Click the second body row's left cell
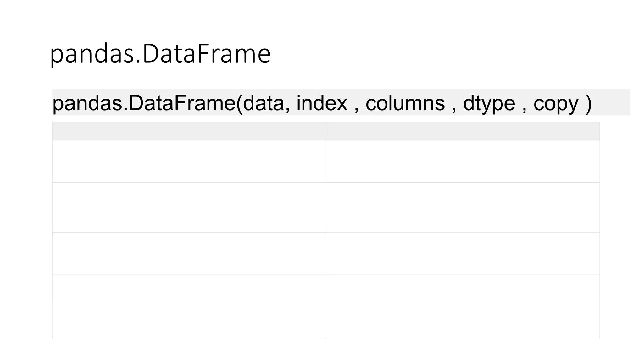Screen dimensions: 644x362 coord(189,207)
